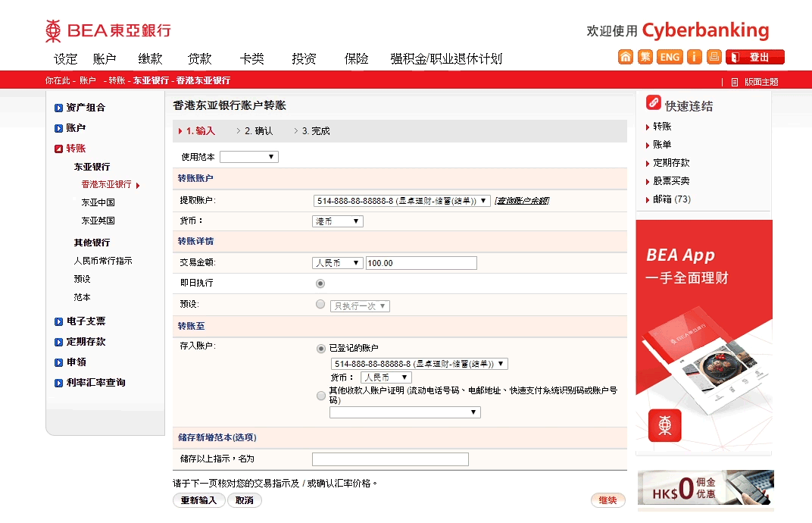812x523 pixels.
Task: Click the 登出 logout button
Action: pos(755,57)
